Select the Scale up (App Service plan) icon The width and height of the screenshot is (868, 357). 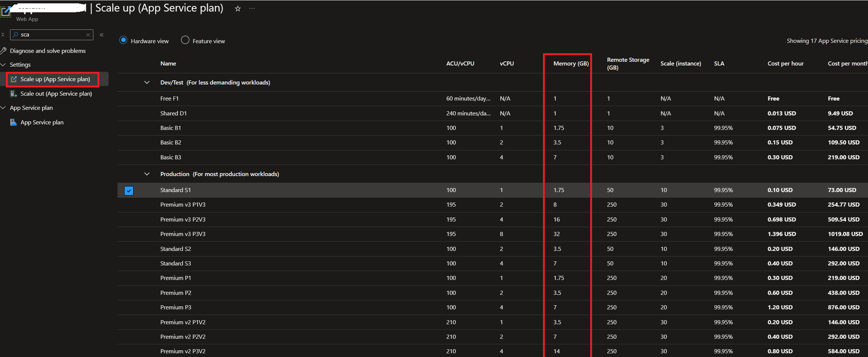coord(14,79)
